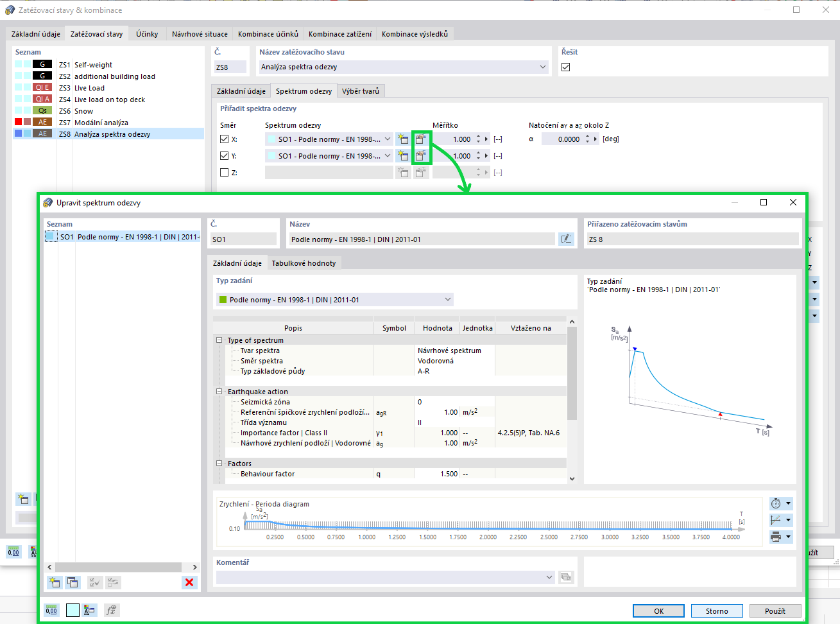Collapse the Factors group
The width and height of the screenshot is (840, 624).
tap(219, 464)
